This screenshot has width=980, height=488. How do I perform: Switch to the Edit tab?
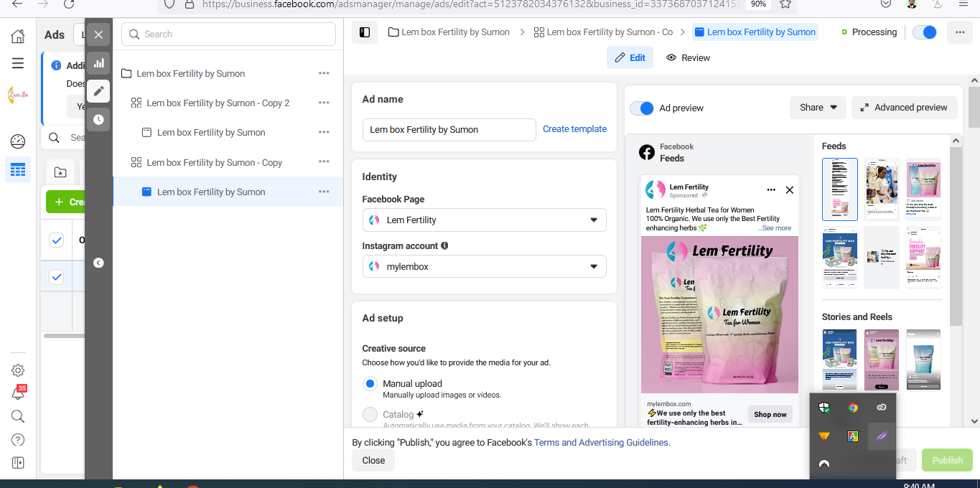click(630, 57)
